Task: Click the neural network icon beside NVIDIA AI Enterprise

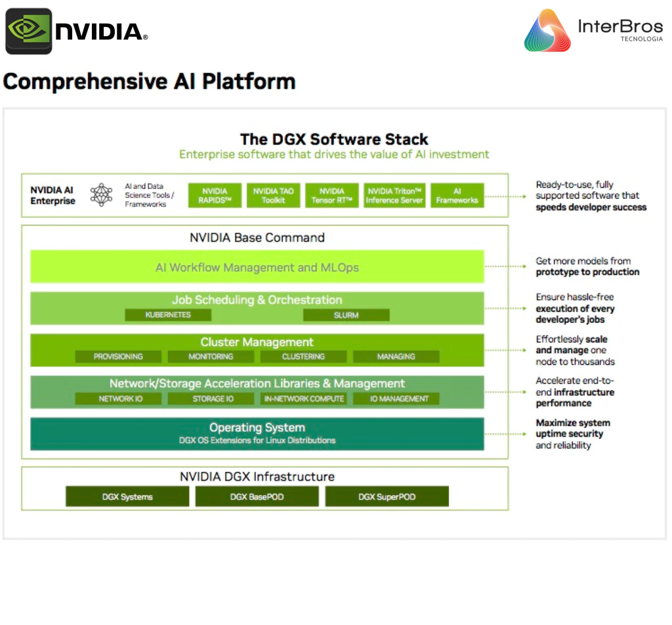Action: pyautogui.click(x=101, y=195)
